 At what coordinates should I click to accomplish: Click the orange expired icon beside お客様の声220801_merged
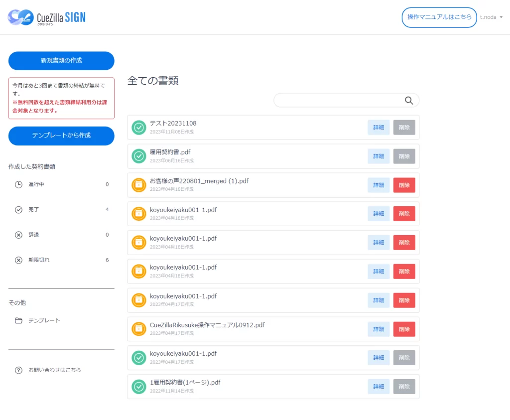pyautogui.click(x=139, y=185)
